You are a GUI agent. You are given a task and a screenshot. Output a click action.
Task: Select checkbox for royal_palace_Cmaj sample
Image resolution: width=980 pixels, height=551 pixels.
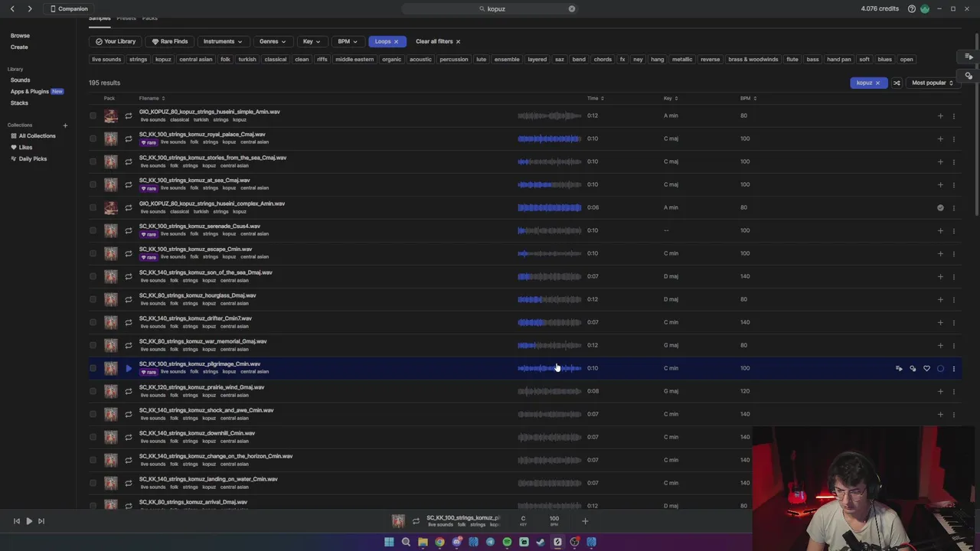[93, 139]
